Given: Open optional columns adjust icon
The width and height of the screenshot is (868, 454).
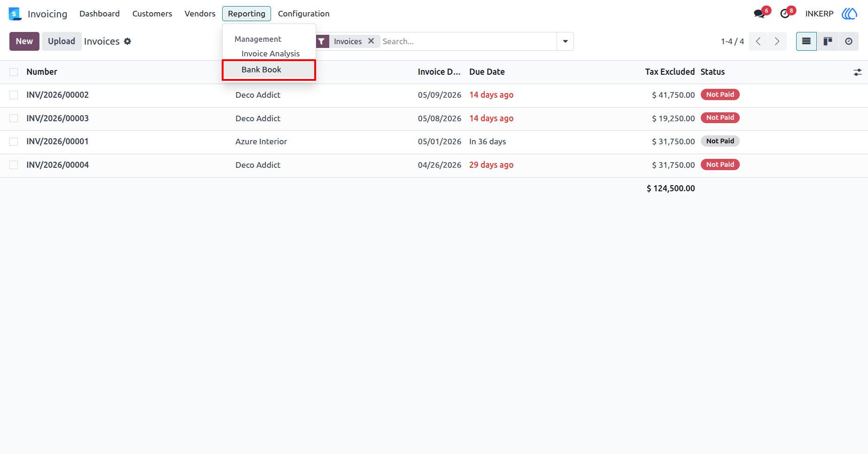Looking at the screenshot, I should click(x=858, y=72).
